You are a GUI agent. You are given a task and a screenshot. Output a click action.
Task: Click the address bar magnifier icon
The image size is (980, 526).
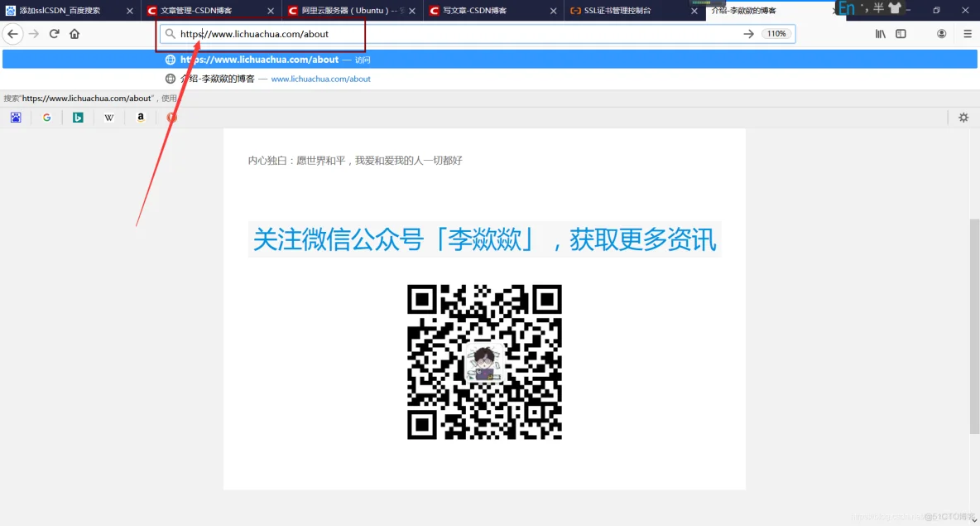[170, 34]
